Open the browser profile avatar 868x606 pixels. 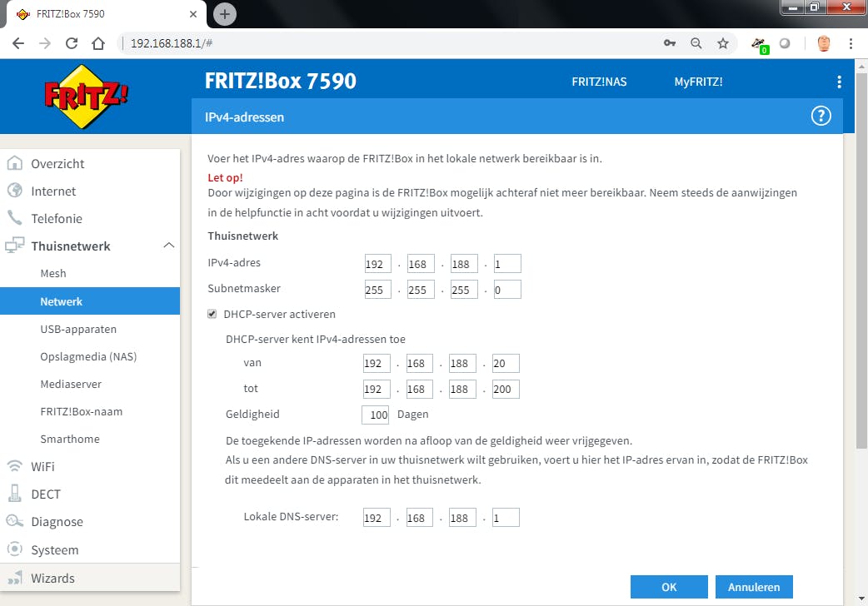click(823, 43)
